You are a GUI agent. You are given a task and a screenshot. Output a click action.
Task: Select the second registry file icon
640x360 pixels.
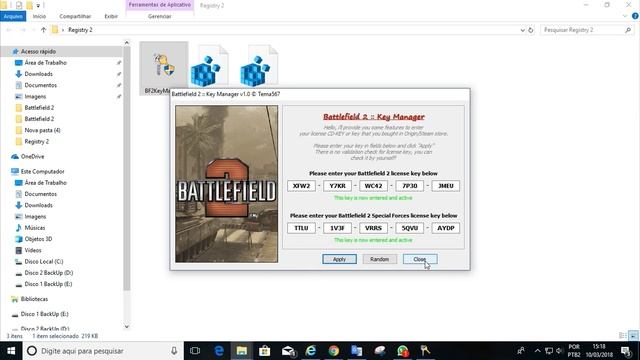click(x=259, y=66)
